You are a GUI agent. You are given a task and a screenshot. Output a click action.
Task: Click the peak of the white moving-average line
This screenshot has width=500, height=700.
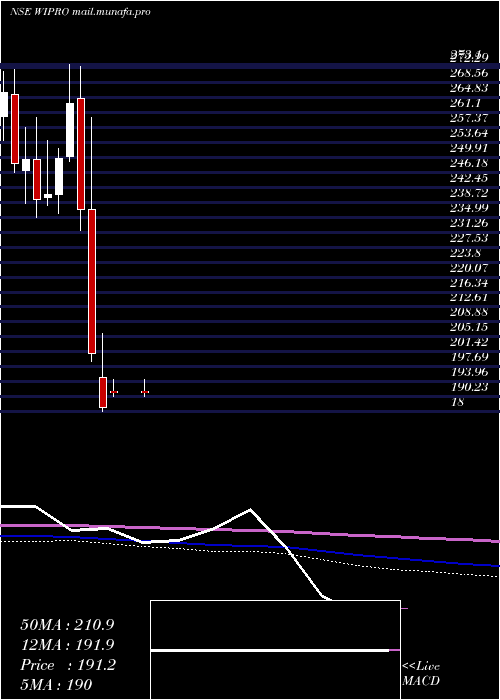(x=250, y=509)
